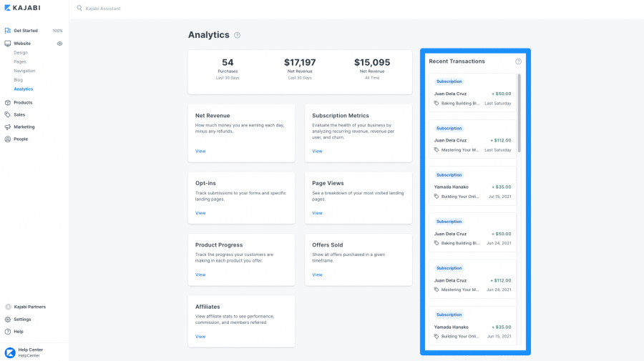Viewport: 644px width, 361px height.
Task: Focus the Kajabi Assistant search field
Action: (x=103, y=8)
